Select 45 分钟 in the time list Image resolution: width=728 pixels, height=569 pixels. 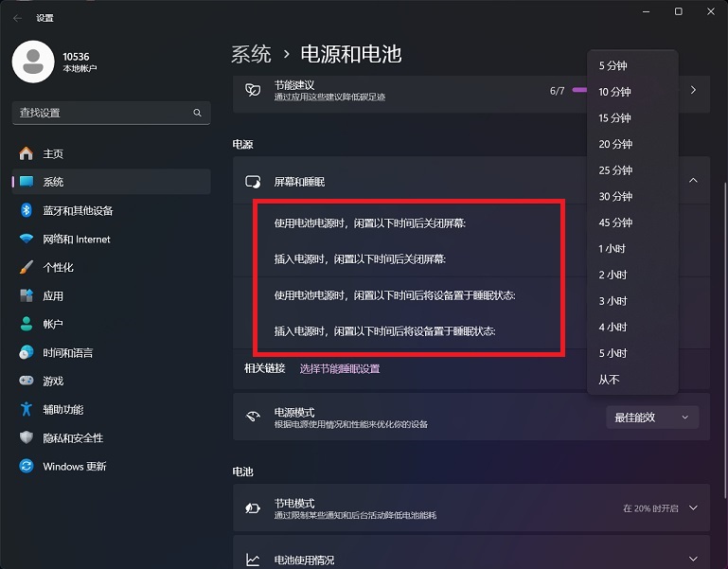point(632,222)
